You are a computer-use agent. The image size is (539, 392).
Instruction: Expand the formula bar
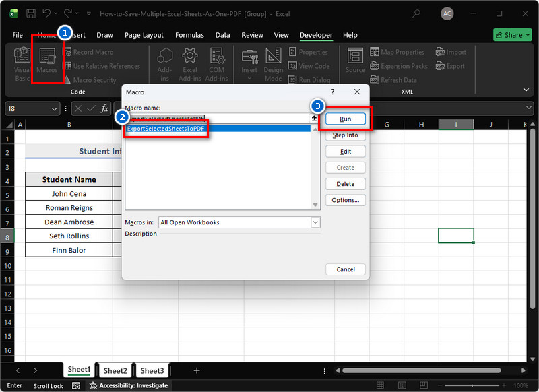pyautogui.click(x=529, y=108)
